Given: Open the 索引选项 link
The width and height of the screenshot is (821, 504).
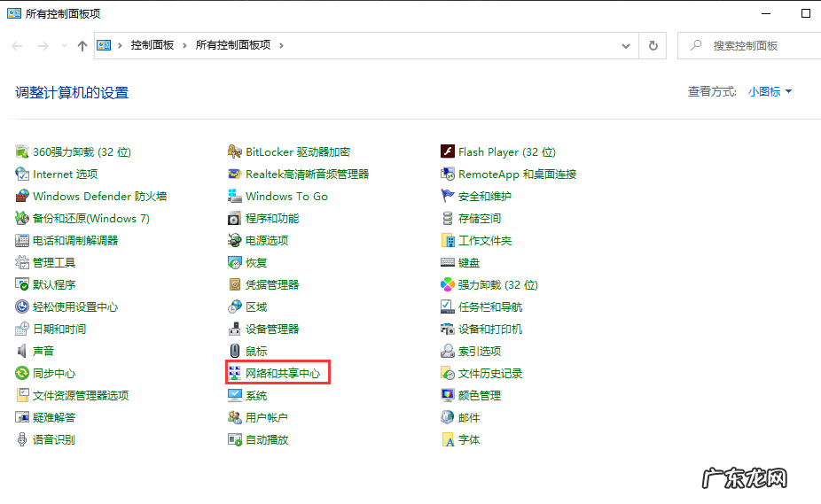Looking at the screenshot, I should pos(480,351).
